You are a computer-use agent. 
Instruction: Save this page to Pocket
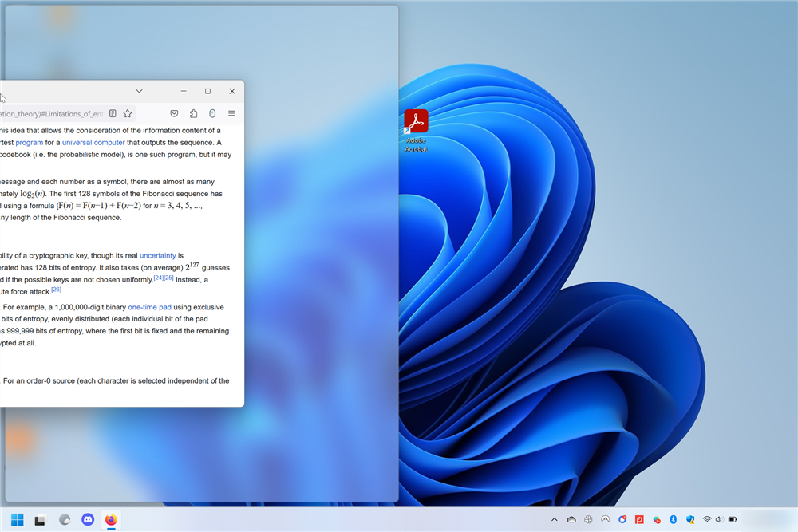174,113
